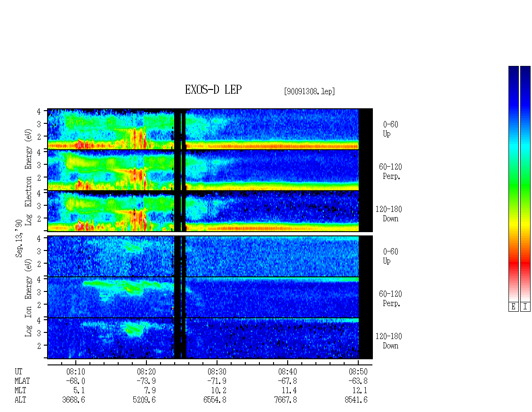Image resolution: width=532 pixels, height=412 pixels.
Task: Click the Log Electron Energy (eV) axis label
Action: coord(29,177)
